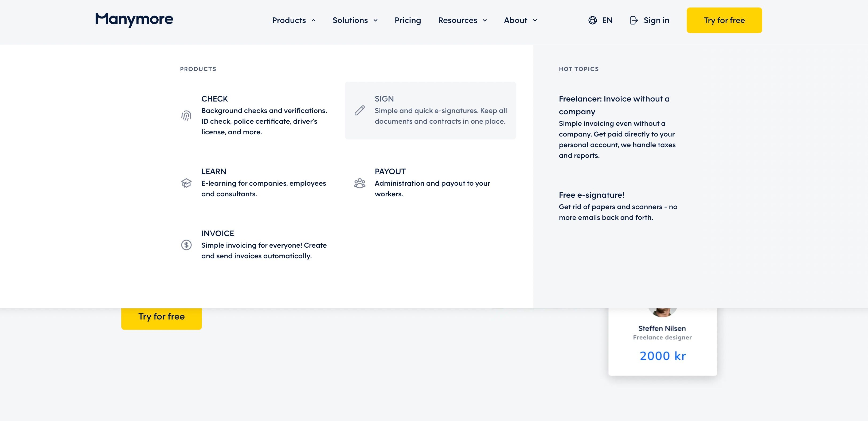Open the Sign in link

point(656,20)
